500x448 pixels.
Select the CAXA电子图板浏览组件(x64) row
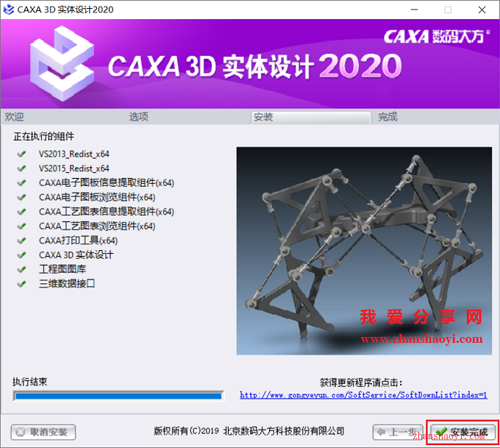97,197
